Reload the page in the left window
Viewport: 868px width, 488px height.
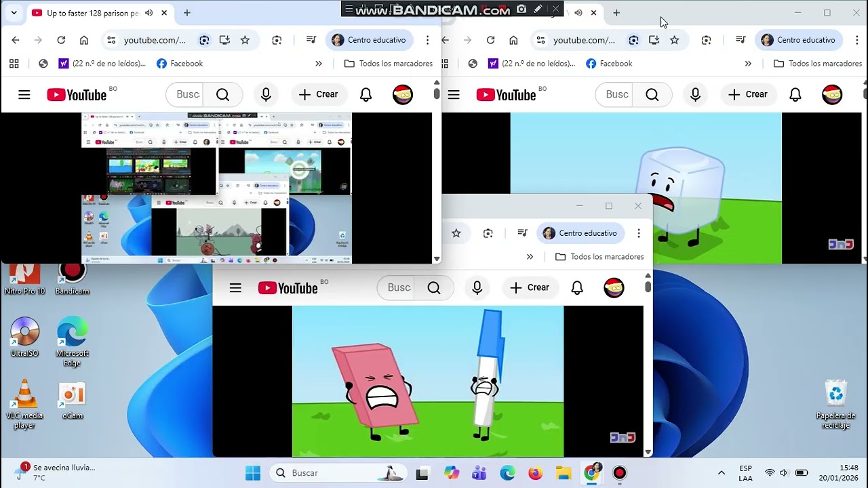(61, 40)
